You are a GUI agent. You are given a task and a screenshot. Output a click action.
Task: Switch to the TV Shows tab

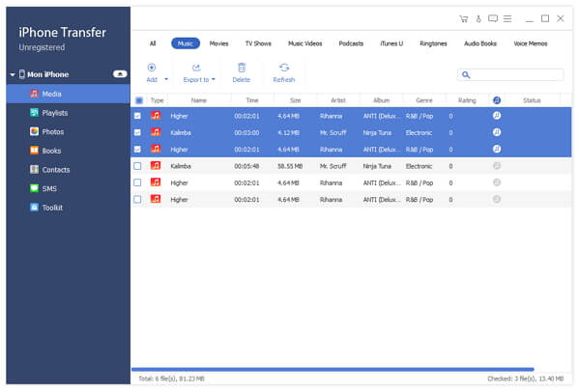[x=258, y=43]
